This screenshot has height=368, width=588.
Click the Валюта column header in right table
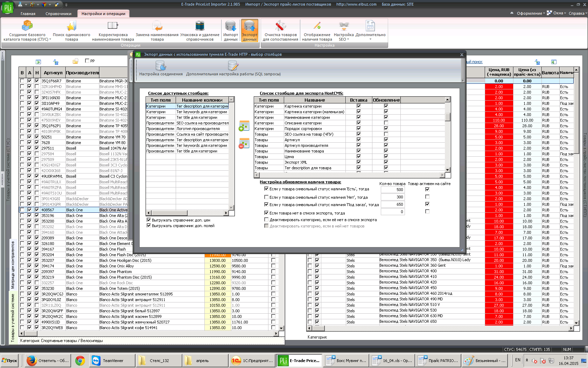[x=550, y=73]
